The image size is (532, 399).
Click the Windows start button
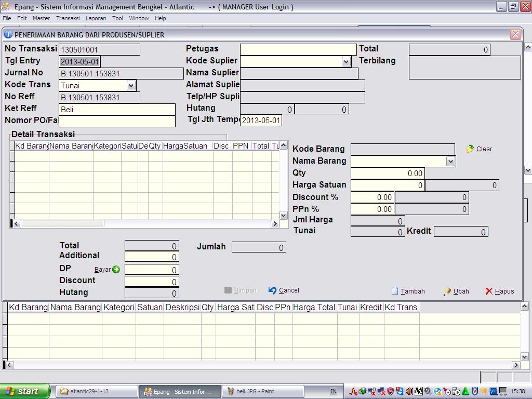25,391
